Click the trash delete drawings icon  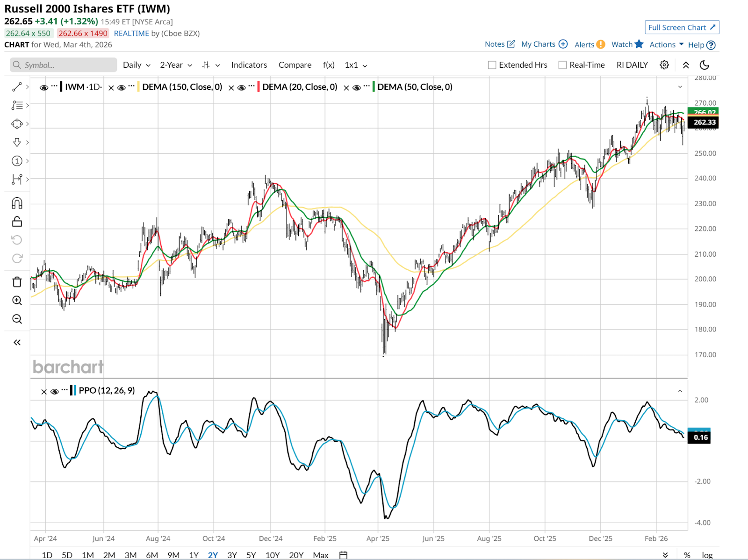(x=17, y=282)
